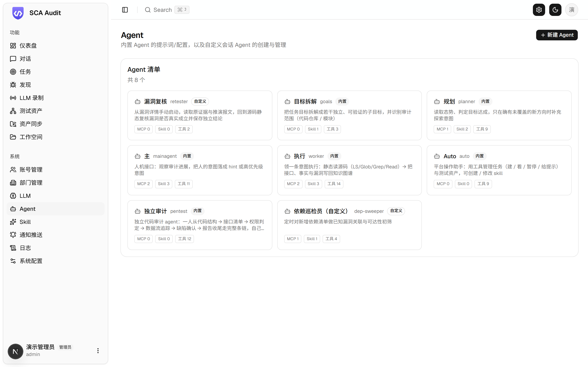588x367 pixels.
Task: Open the 仪表盘 dashboard item
Action: 55,46
